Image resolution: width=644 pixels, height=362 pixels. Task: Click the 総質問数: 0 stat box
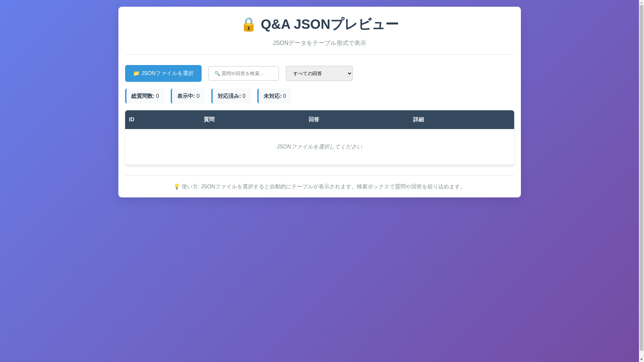pyautogui.click(x=145, y=96)
